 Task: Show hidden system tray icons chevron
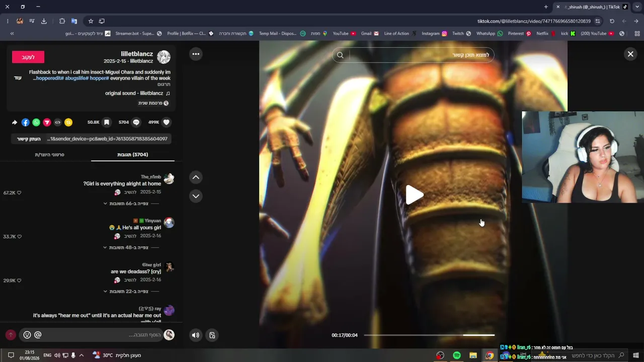tap(82, 355)
